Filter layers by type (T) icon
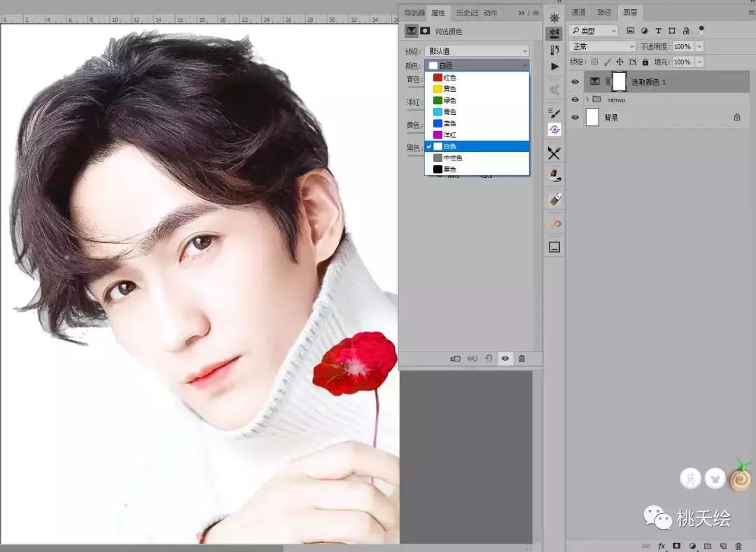 pos(658,31)
